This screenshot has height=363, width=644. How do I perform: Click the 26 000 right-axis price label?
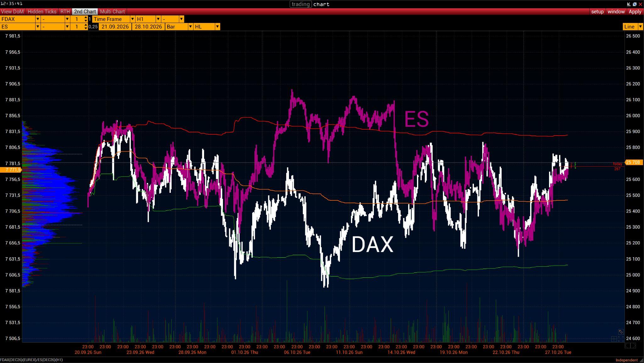coord(633,116)
